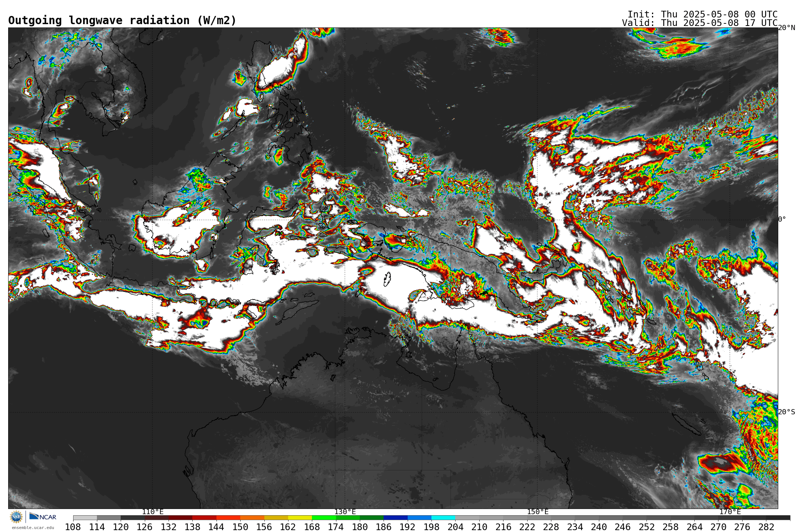Click the 20°S latitude label
This screenshot has width=802, height=532.
tap(786, 412)
